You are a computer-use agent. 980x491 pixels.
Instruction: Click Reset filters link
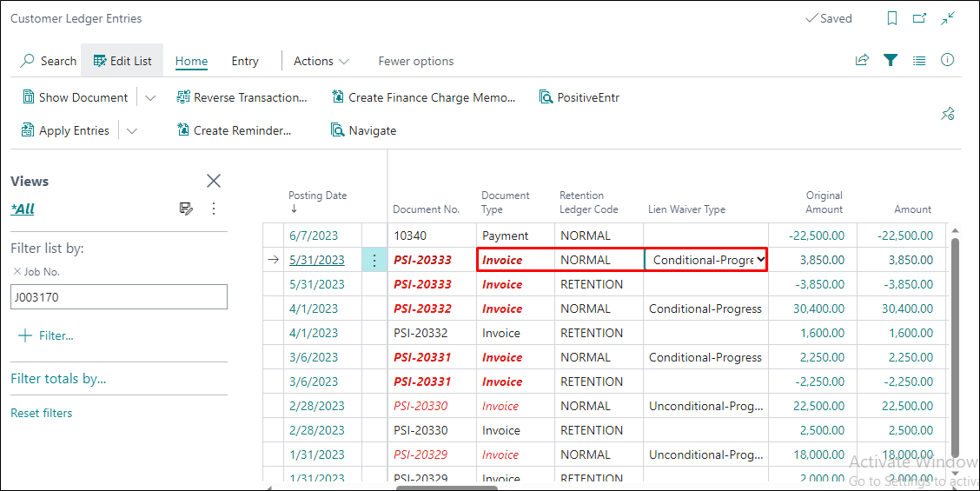42,413
